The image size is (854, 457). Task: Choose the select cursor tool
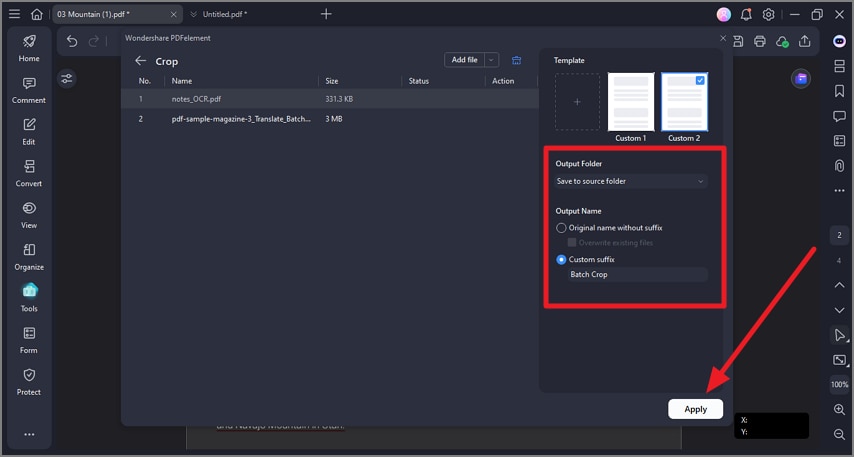coord(839,335)
